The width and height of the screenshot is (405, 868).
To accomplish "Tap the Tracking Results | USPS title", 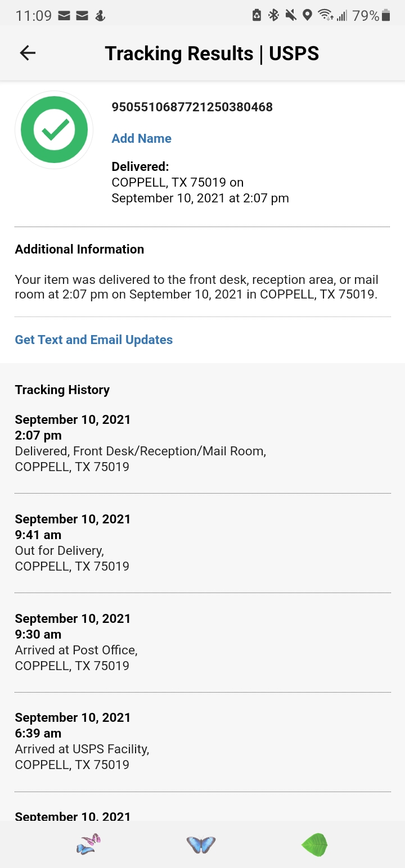I will (x=211, y=53).
